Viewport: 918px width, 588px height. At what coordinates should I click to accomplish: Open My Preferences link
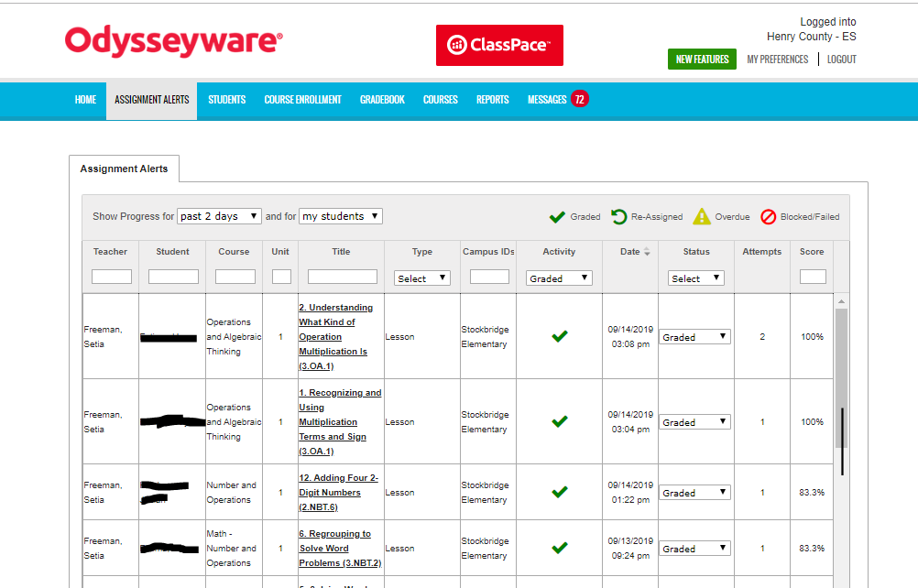coord(778,60)
